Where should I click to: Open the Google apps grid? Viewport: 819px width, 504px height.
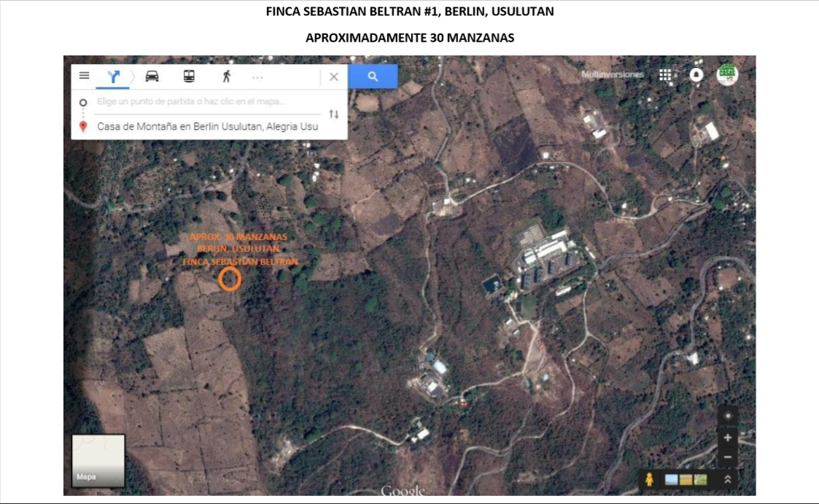[x=665, y=75]
